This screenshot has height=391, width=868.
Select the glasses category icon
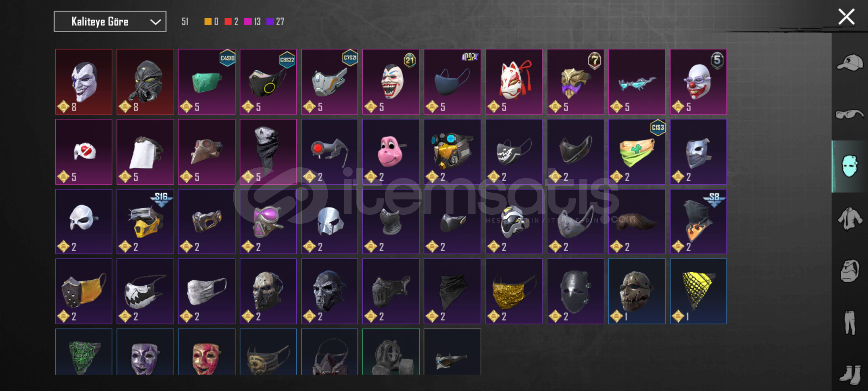[850, 115]
